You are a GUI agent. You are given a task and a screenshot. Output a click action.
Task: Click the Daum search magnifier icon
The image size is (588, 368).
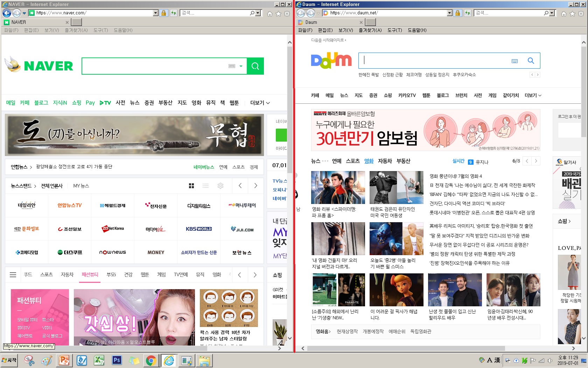pos(531,61)
